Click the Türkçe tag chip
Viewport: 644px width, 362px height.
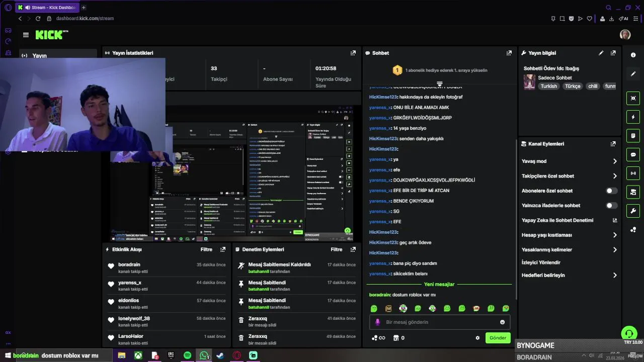coord(573,86)
